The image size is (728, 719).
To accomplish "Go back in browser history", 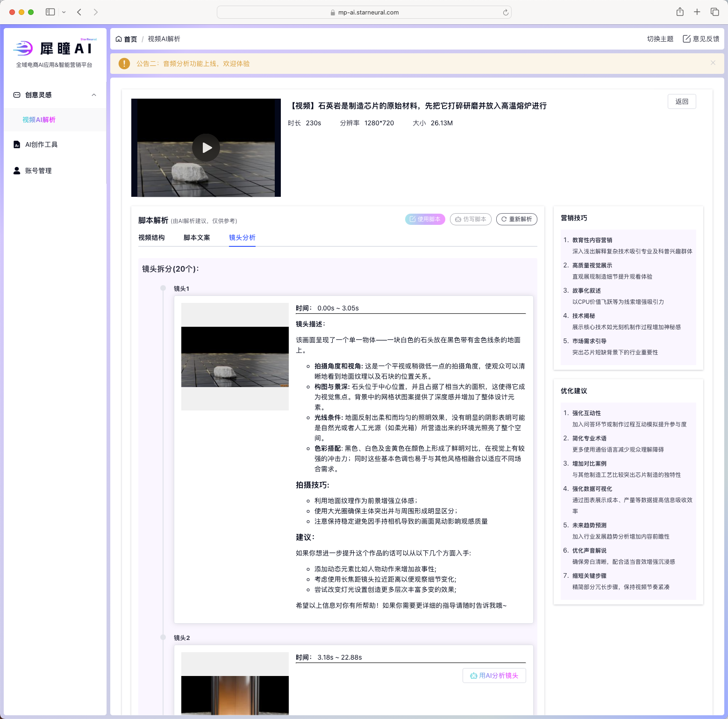I will [79, 12].
